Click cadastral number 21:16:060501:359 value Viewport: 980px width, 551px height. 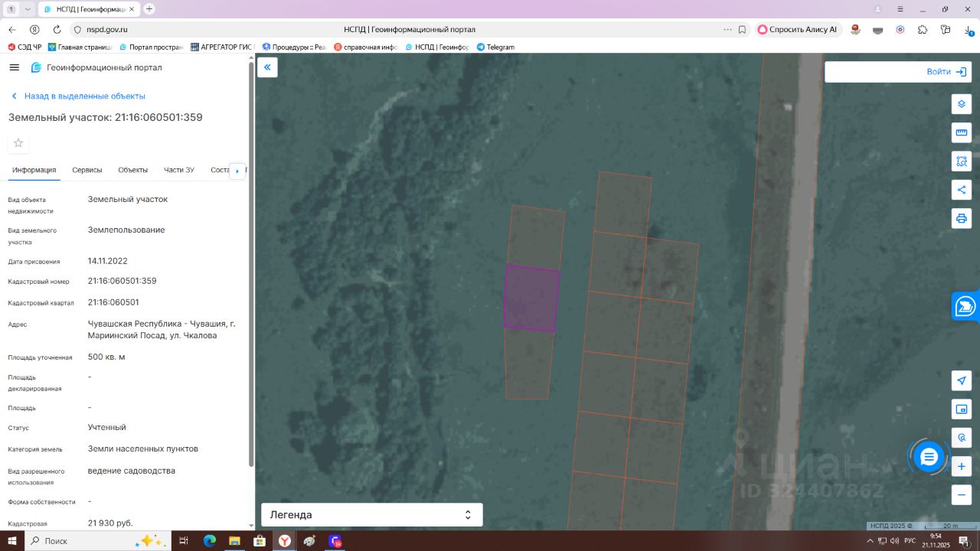122,281
